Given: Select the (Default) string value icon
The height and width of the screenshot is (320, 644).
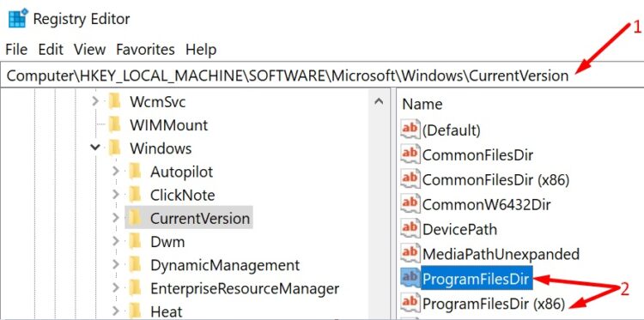Looking at the screenshot, I should 410,130.
